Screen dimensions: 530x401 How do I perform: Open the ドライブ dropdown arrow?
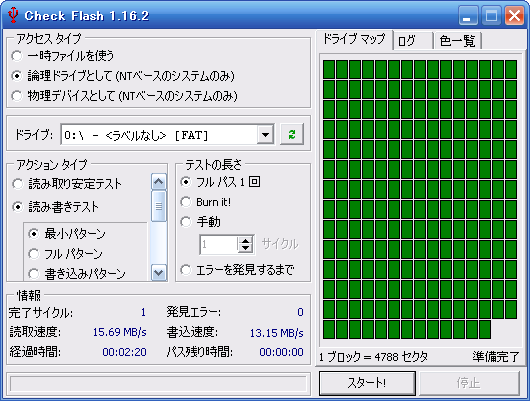pos(265,135)
